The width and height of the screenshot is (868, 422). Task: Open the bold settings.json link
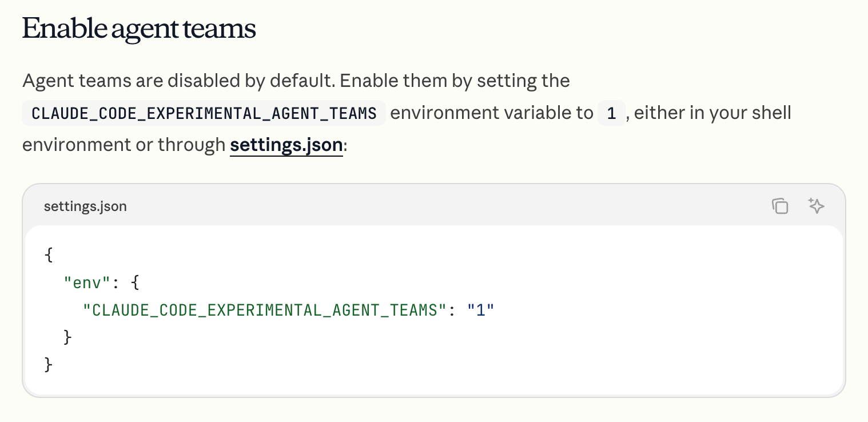pos(286,145)
